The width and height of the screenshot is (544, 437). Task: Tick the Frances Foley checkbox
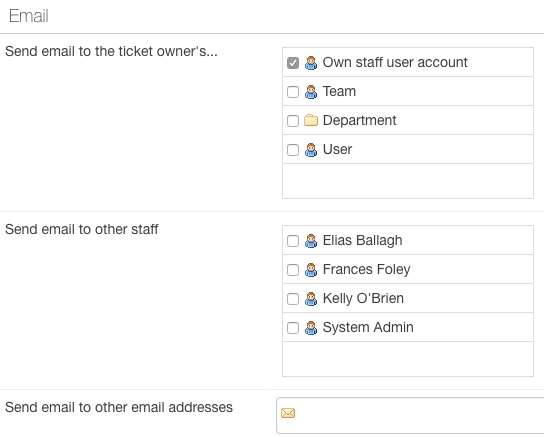293,270
